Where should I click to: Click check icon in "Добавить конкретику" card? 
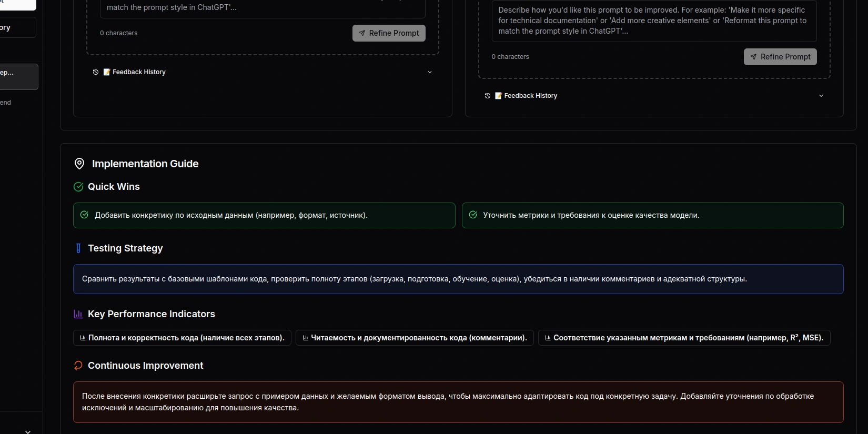pyautogui.click(x=84, y=215)
